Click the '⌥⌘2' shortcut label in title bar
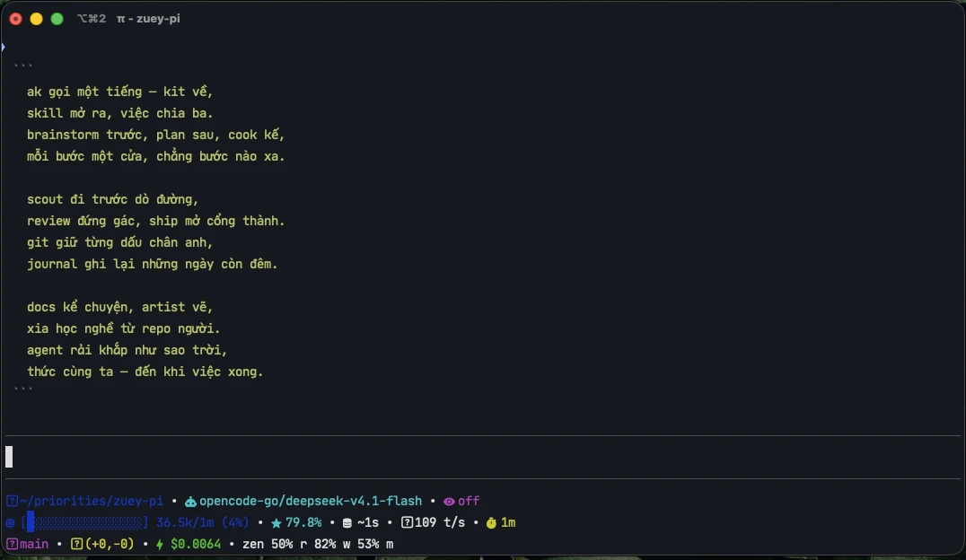Screen dimensions: 966x560 point(92,19)
